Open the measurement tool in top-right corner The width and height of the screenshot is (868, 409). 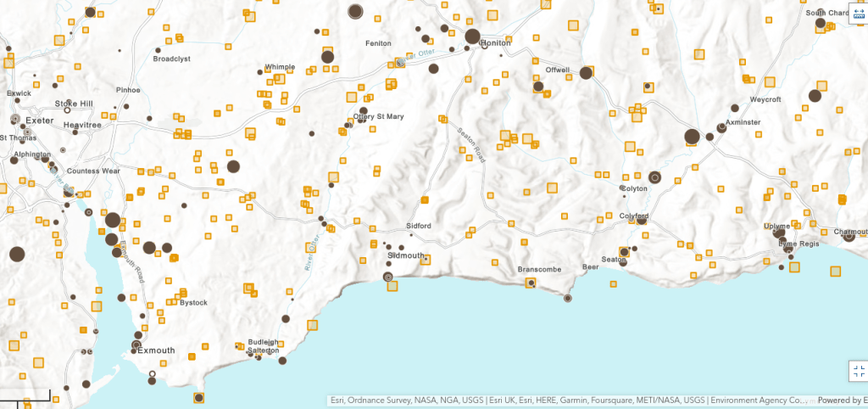click(858, 12)
